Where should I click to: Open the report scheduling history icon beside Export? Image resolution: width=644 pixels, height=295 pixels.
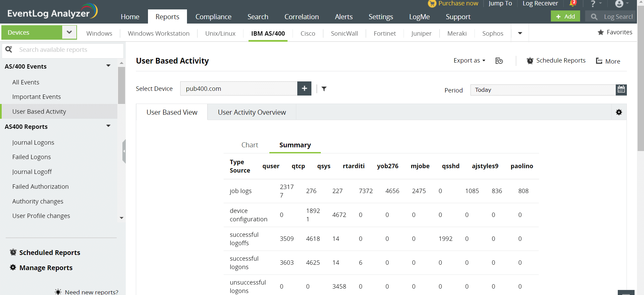(x=499, y=61)
